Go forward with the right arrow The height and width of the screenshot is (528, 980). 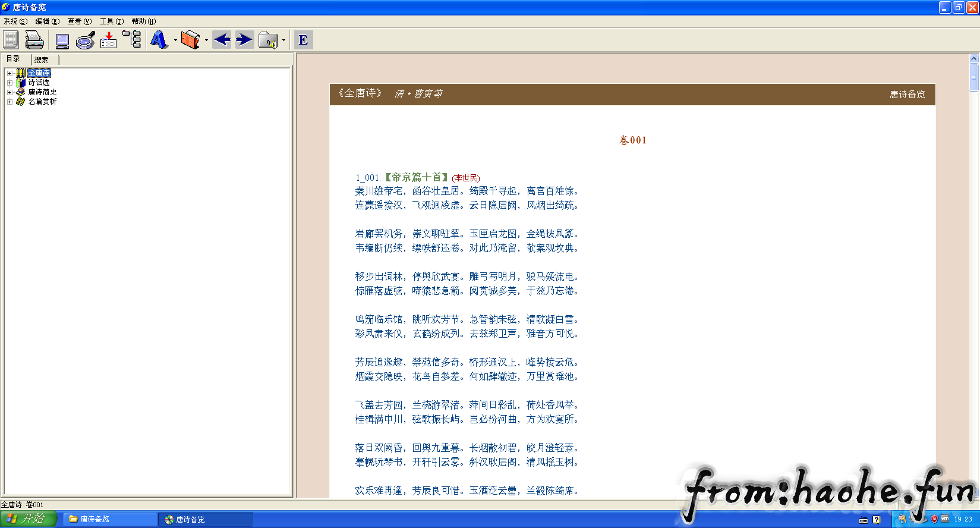pos(244,40)
